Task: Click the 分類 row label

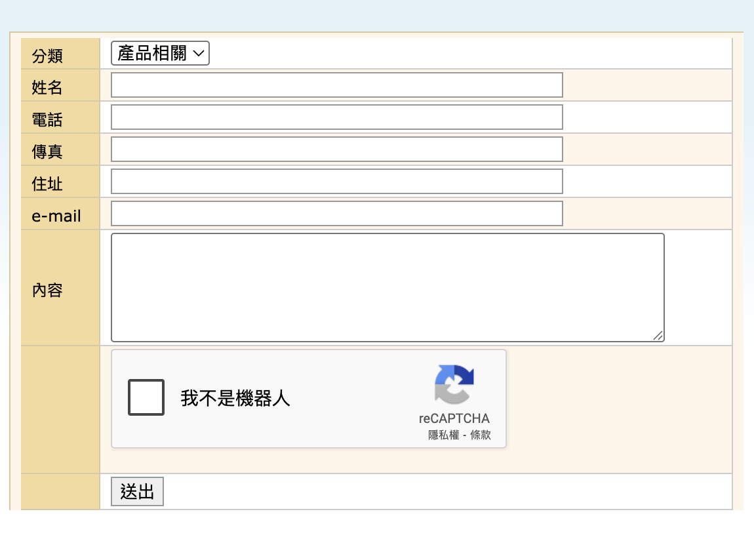Action: coord(47,56)
